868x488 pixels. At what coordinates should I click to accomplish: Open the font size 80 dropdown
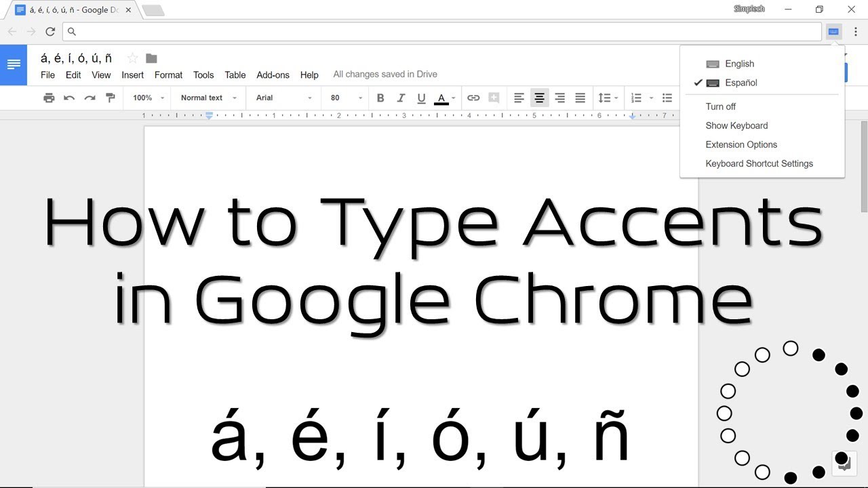tap(347, 98)
